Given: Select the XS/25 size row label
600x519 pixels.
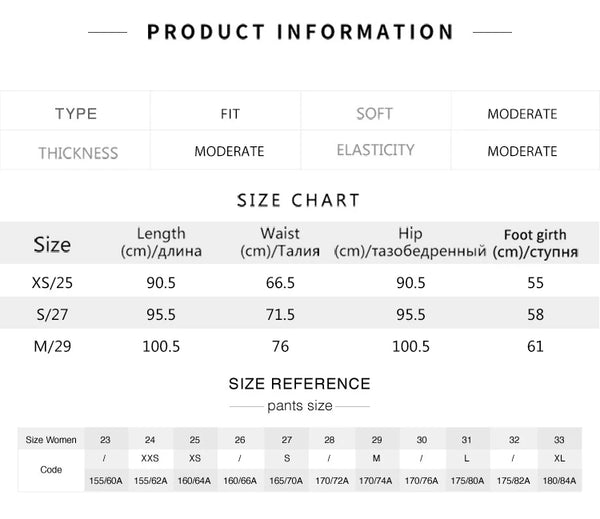Looking at the screenshot, I should tap(52, 283).
